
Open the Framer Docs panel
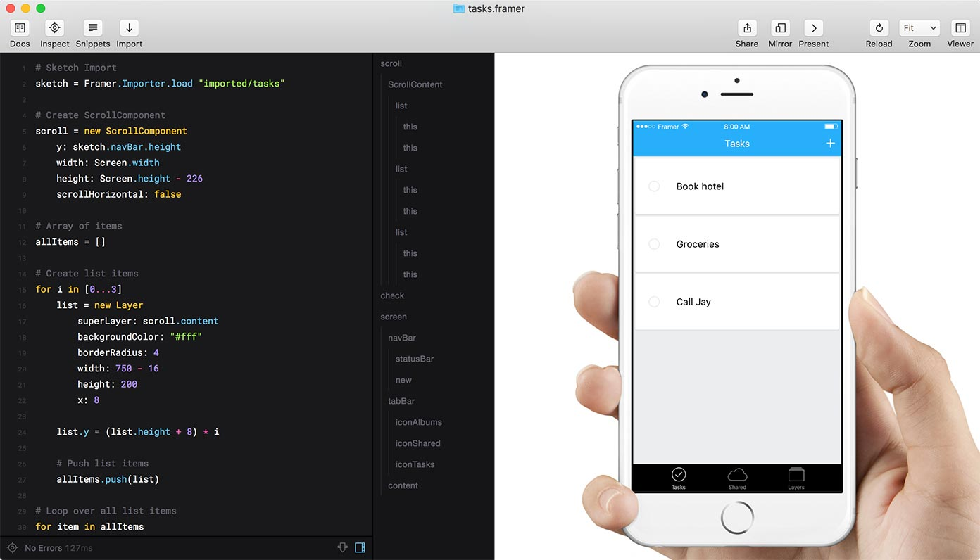pos(19,32)
